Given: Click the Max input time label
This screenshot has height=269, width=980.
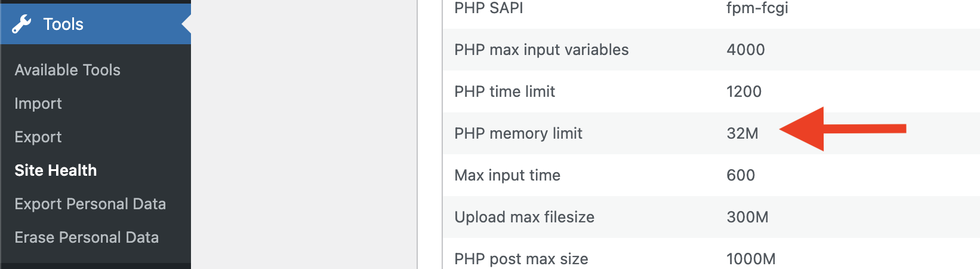Looking at the screenshot, I should pos(507,175).
